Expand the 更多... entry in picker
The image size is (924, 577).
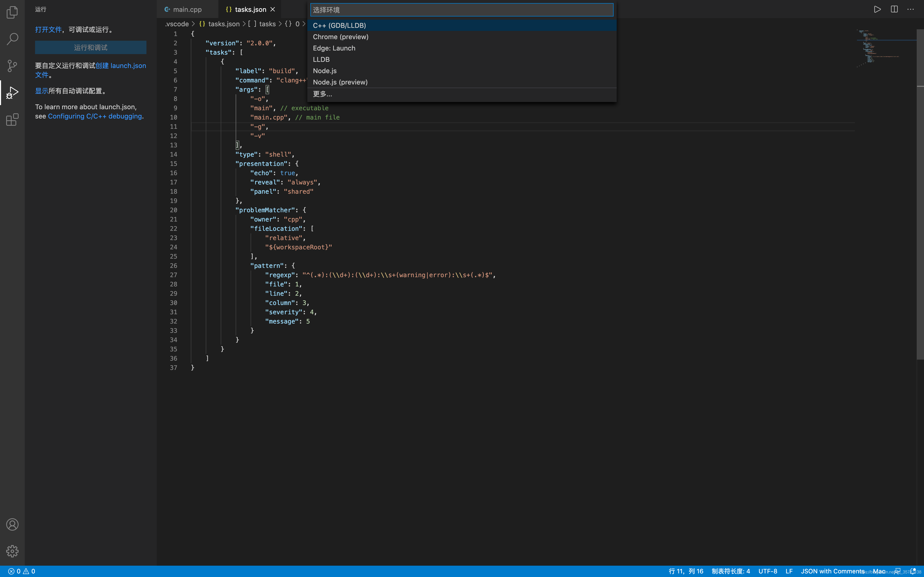(x=322, y=94)
